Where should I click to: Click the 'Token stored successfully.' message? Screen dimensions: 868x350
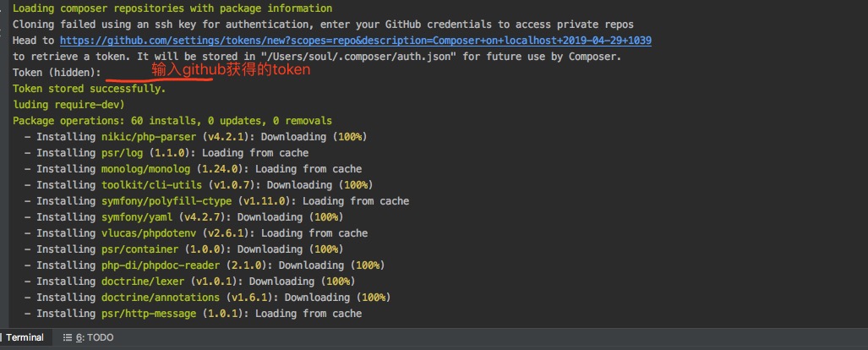pyautogui.click(x=89, y=89)
